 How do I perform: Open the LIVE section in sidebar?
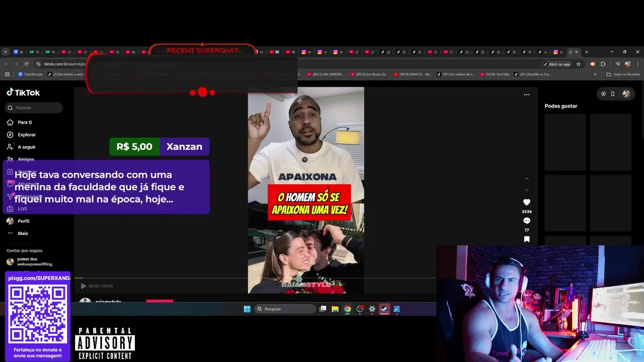17,209
